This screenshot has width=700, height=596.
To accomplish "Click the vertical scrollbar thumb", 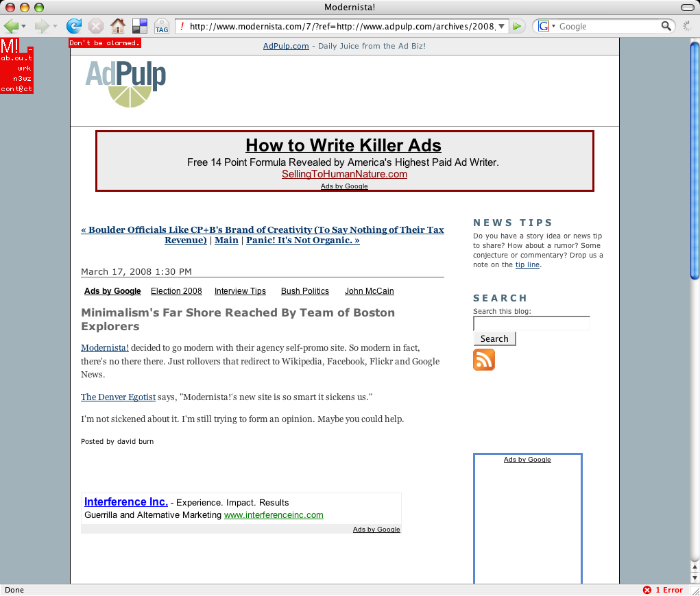I will click(695, 160).
